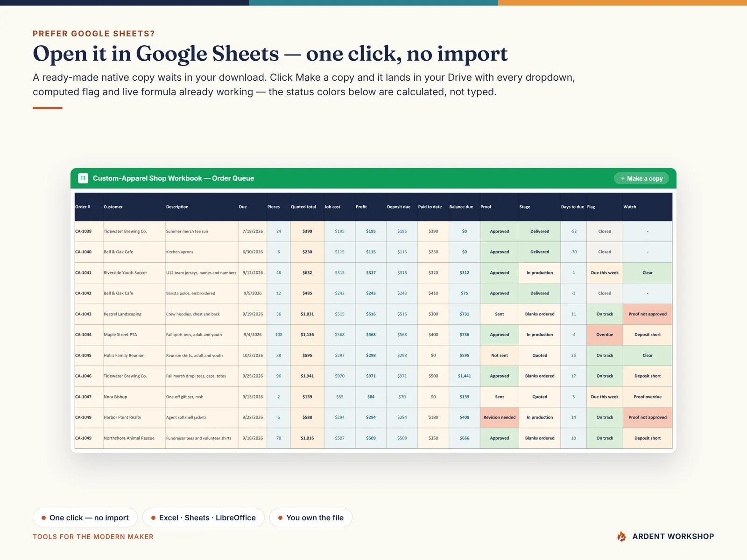Click the 'Proof' column header

point(499,207)
